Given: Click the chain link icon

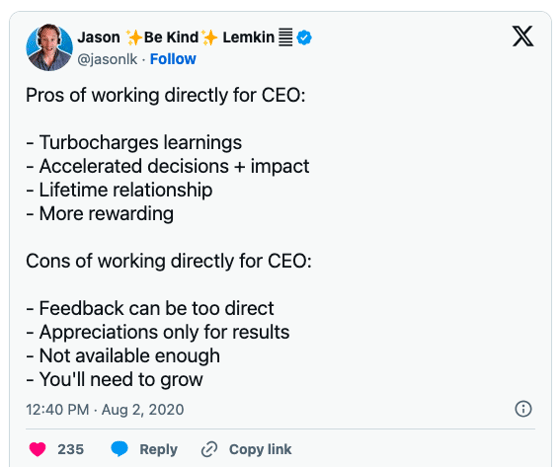Looking at the screenshot, I should click(x=209, y=449).
